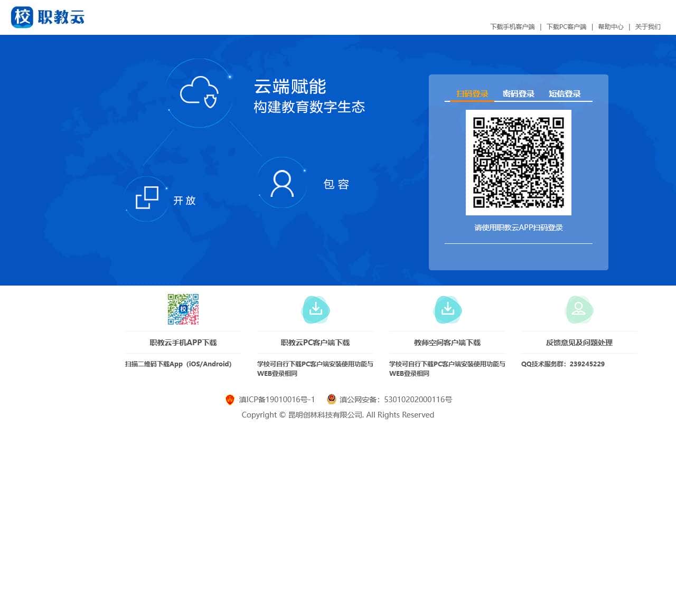676x616 pixels.
Task: Click the 职教云PC客户端 download icon
Action: click(x=315, y=310)
